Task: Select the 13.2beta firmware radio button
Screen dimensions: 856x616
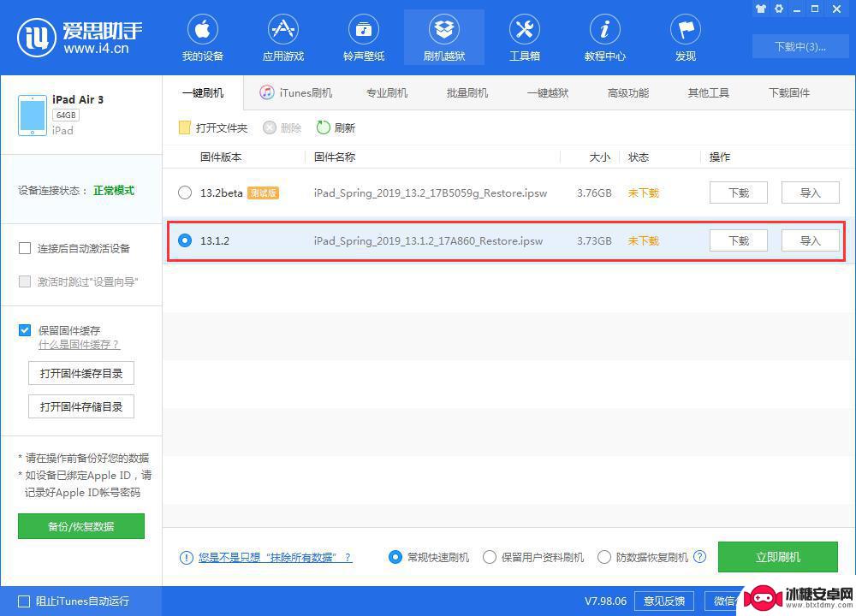Action: [x=185, y=192]
